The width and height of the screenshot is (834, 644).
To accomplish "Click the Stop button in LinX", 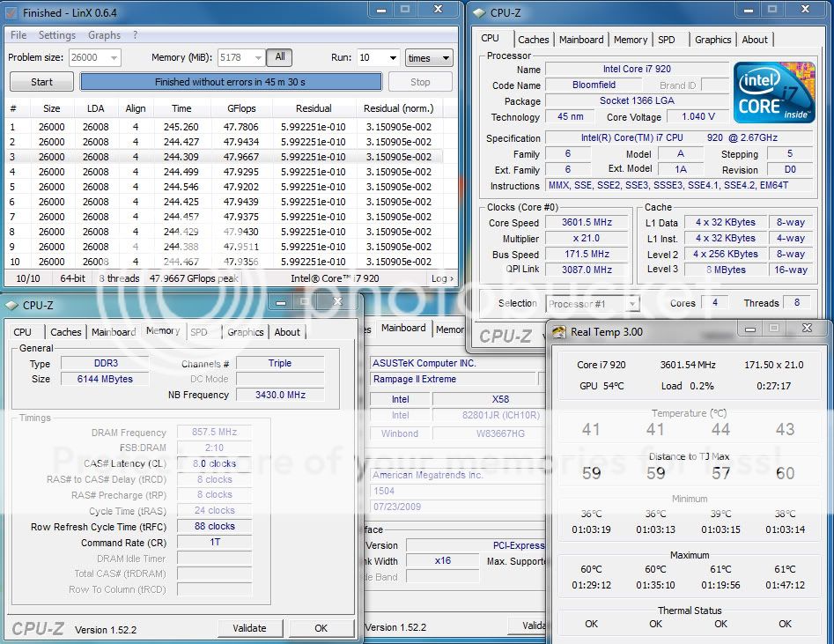I will [420, 82].
